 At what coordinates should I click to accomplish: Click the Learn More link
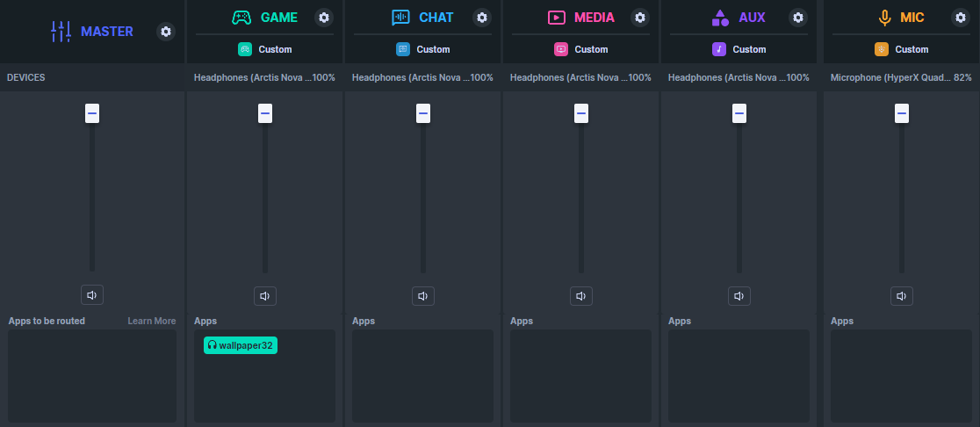[151, 321]
